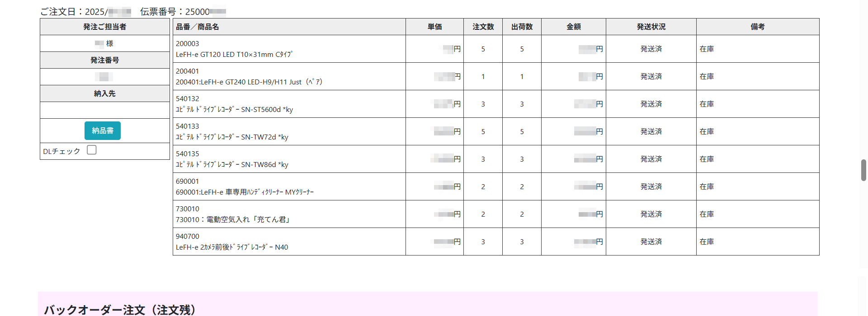Click 発送済 status for item 940700
This screenshot has height=316, width=868.
651,242
